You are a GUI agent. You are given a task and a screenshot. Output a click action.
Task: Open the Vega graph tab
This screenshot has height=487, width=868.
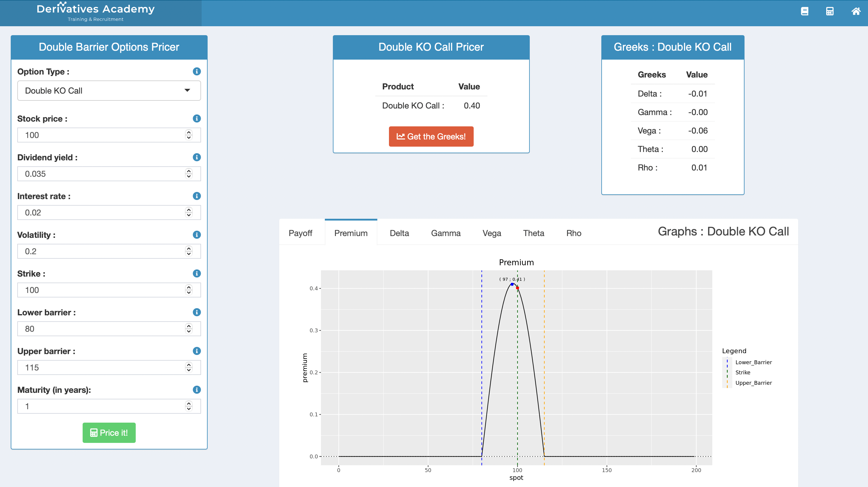tap(492, 233)
